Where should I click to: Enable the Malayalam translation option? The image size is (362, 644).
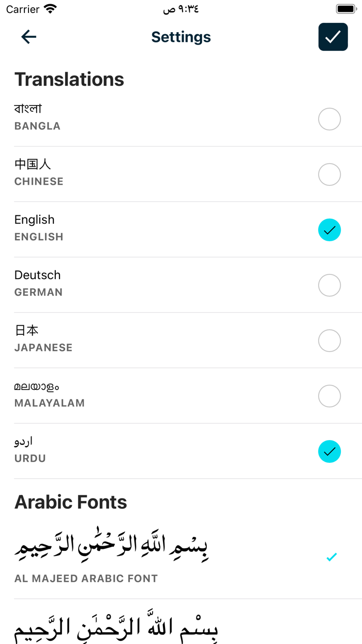pyautogui.click(x=329, y=396)
